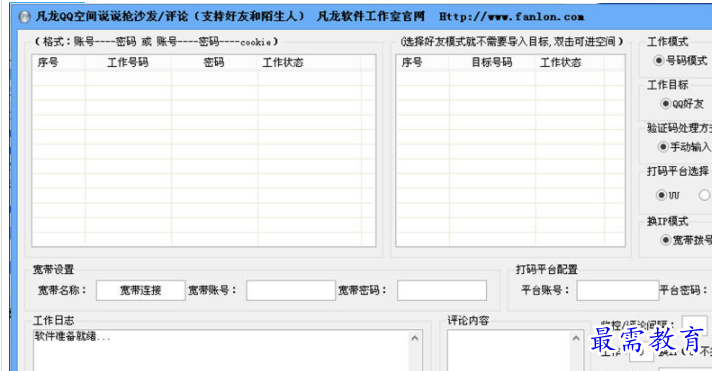
Task: Select the 号码模式 work mode radio
Action: pyautogui.click(x=659, y=60)
